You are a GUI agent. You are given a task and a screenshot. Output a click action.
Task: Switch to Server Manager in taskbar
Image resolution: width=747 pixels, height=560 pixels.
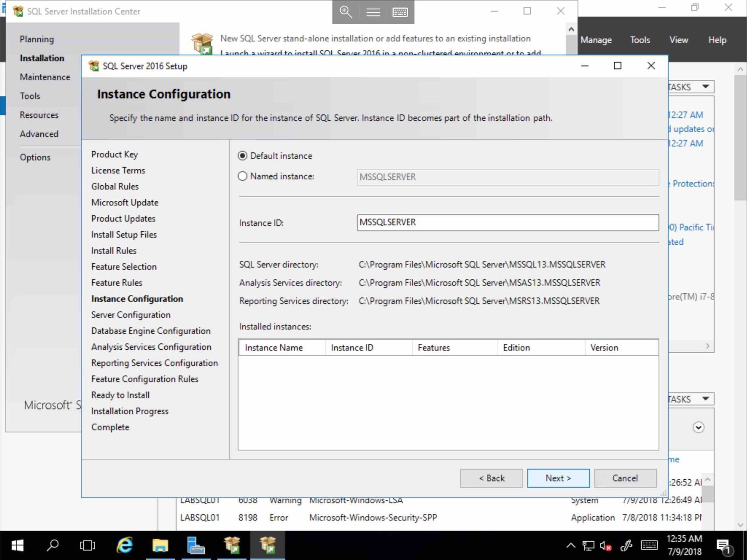tap(196, 546)
